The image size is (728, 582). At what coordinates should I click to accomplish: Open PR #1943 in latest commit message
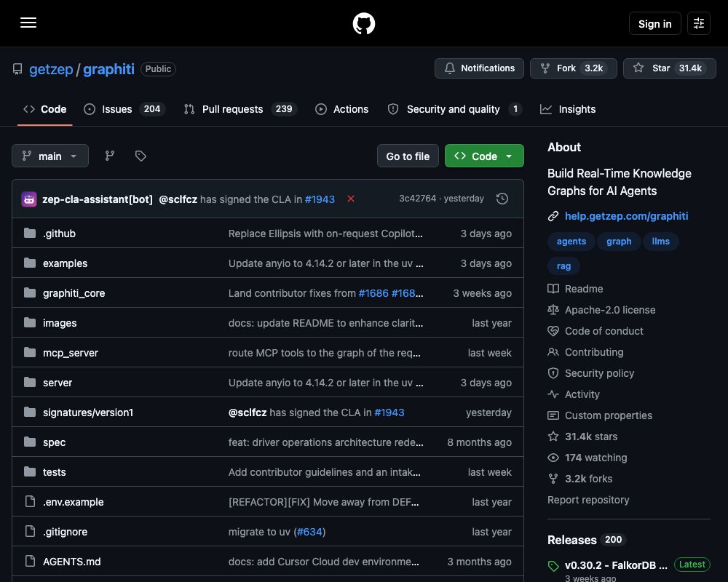click(x=320, y=199)
